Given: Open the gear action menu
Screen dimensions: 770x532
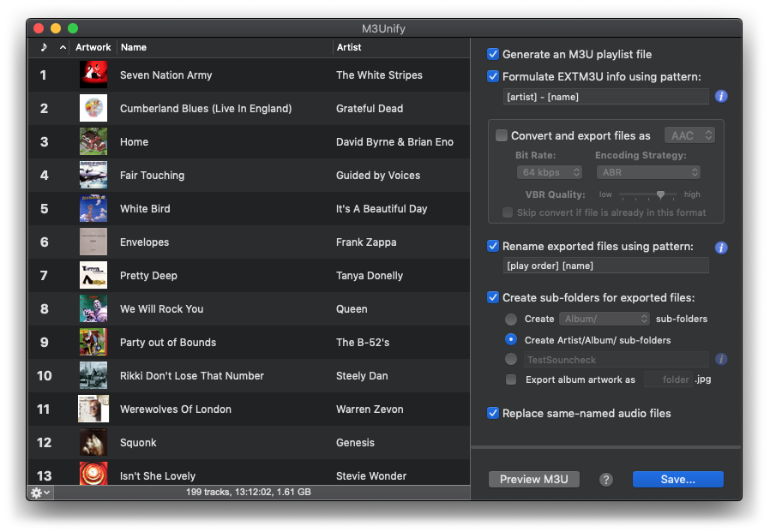Looking at the screenshot, I should pyautogui.click(x=39, y=493).
